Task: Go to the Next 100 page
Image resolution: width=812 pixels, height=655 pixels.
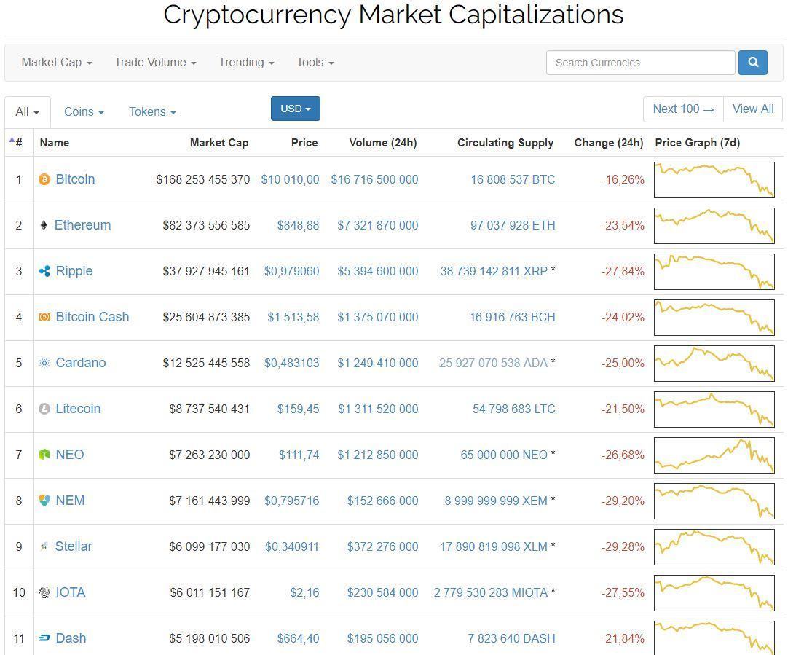Action: [x=683, y=109]
